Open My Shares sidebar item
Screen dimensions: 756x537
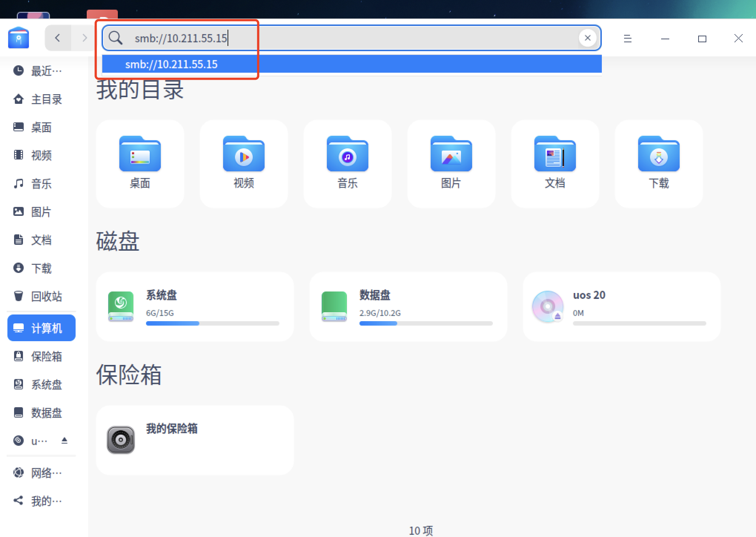click(41, 501)
